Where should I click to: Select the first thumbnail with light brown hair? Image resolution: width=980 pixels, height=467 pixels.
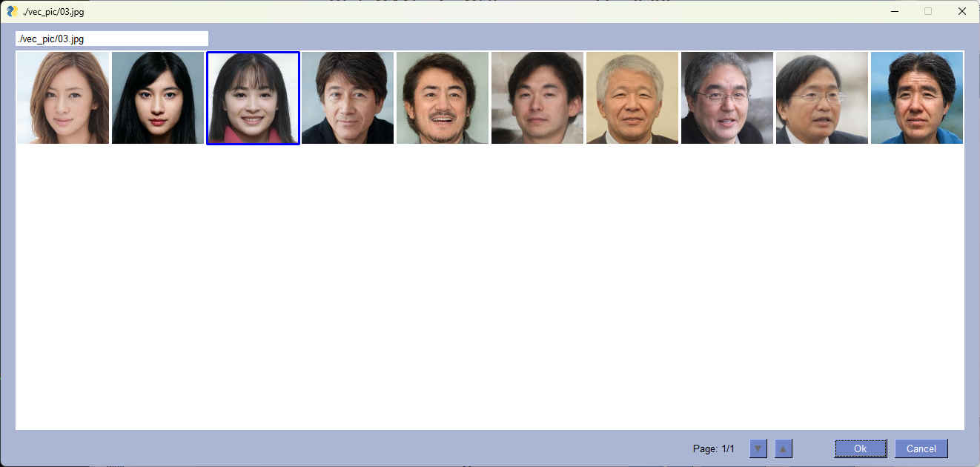tap(63, 98)
